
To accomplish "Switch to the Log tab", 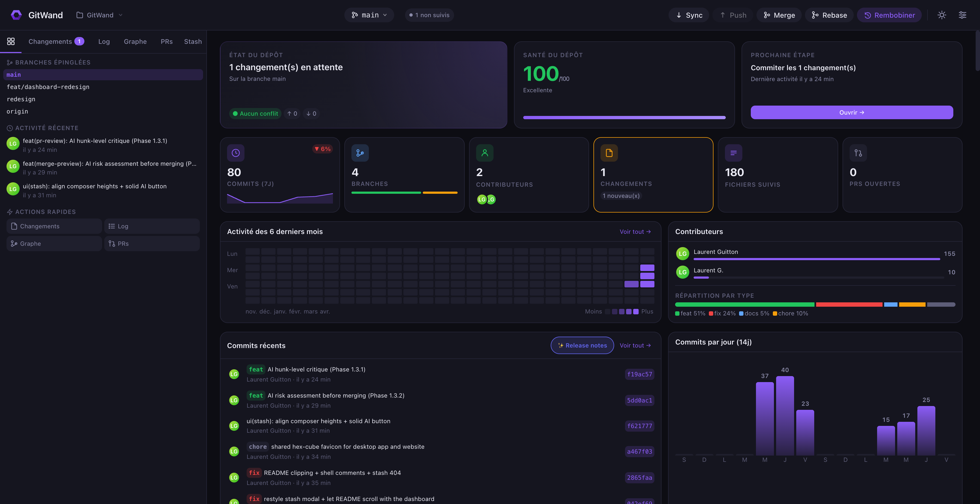I will coord(104,41).
